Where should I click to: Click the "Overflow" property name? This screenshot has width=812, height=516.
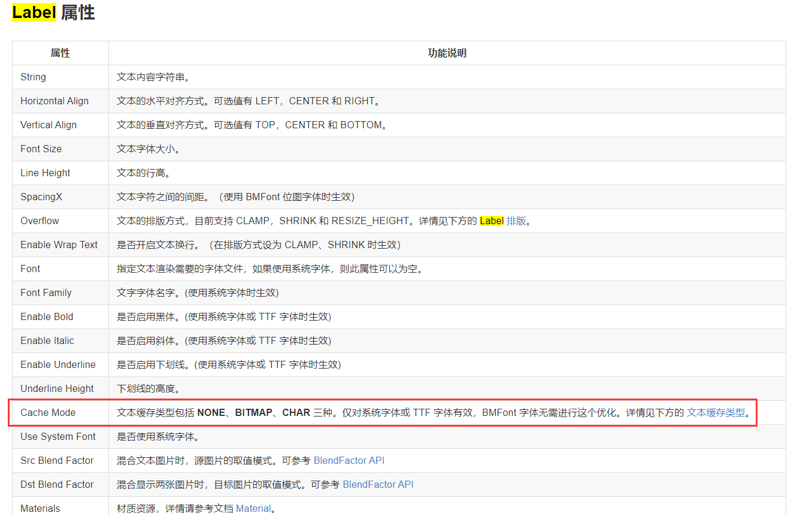(40, 221)
